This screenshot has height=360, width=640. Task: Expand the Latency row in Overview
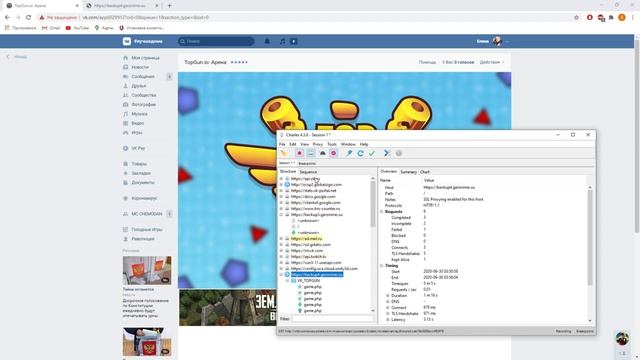[x=388, y=320]
